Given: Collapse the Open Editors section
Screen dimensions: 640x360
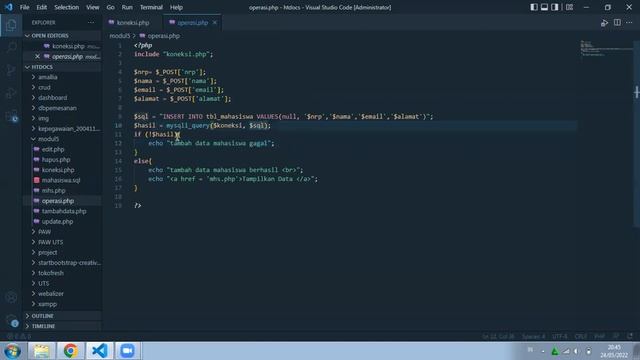Looking at the screenshot, I should pos(62,36).
